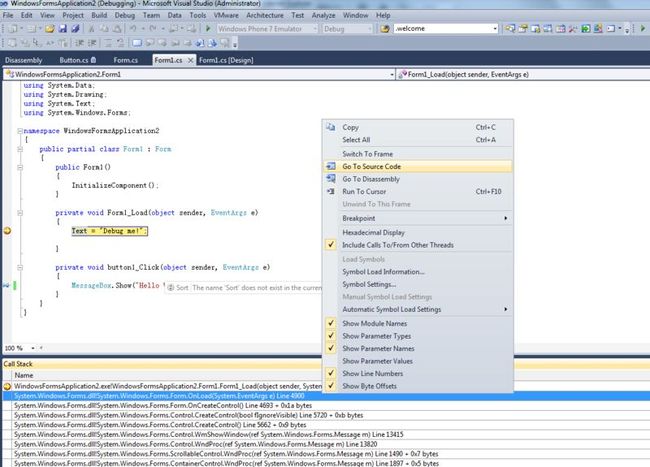Click the Redo arrow icon
Screen dimensions: 650x467
click(x=153, y=29)
